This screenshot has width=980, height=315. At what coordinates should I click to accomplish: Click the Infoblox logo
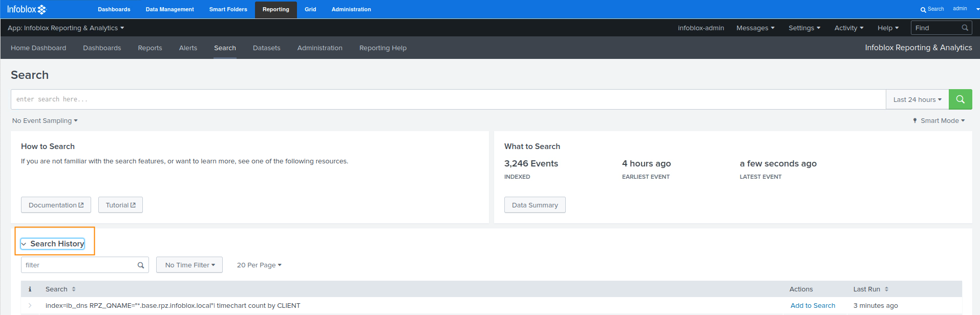click(27, 9)
